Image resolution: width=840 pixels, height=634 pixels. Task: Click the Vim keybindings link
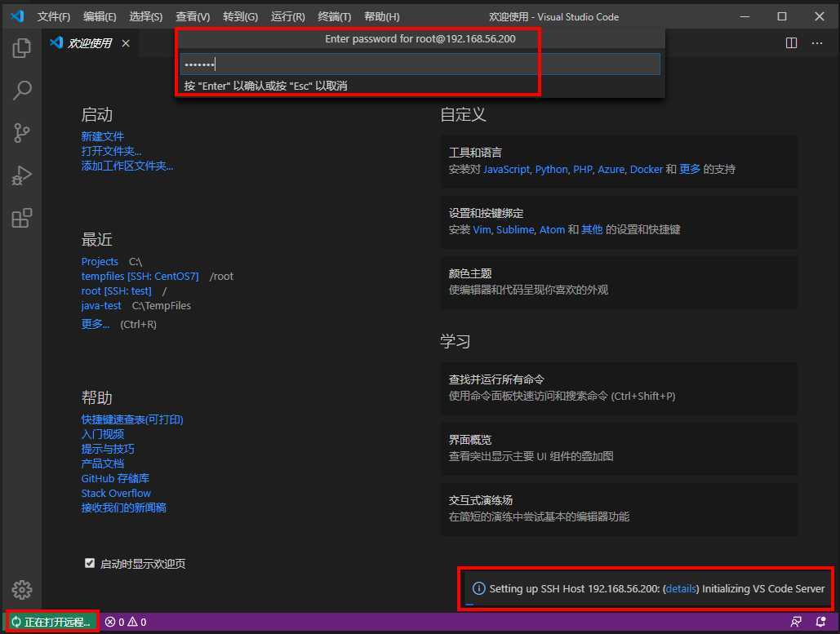pos(482,230)
